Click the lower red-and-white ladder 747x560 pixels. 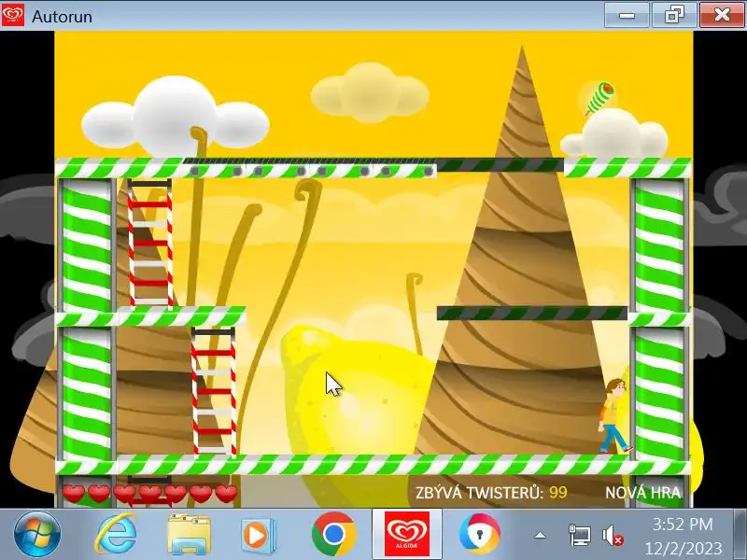tap(214, 391)
